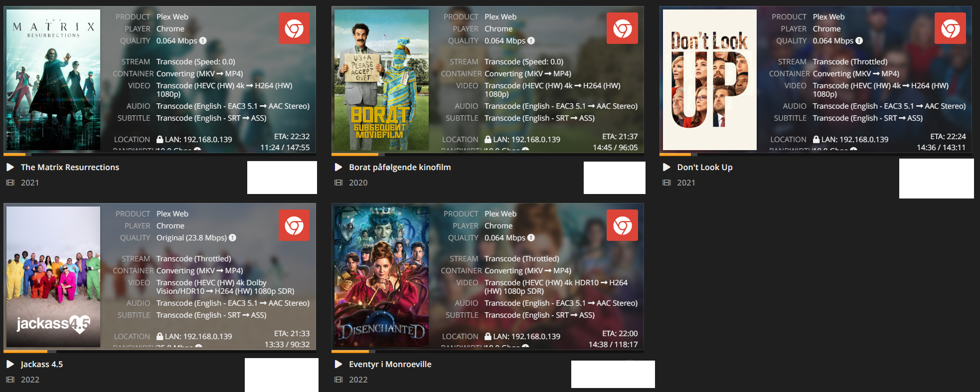Screen dimensions: 980x392
Task: Open Eventyr i Monroeville title link
Action: pos(390,364)
